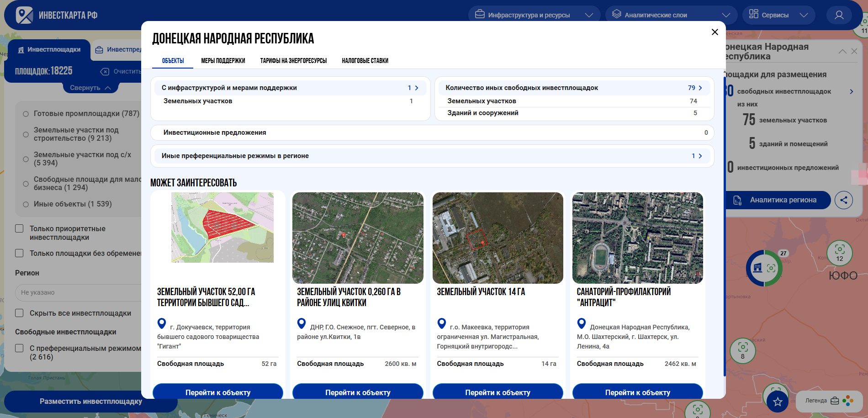Close the region info side panel
Image resolution: width=868 pixels, height=418 pixels.
854,51
